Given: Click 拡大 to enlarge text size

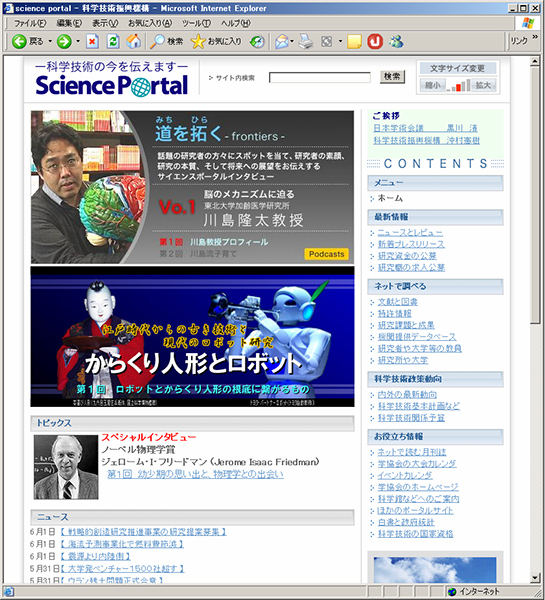Looking at the screenshot, I should [x=483, y=85].
